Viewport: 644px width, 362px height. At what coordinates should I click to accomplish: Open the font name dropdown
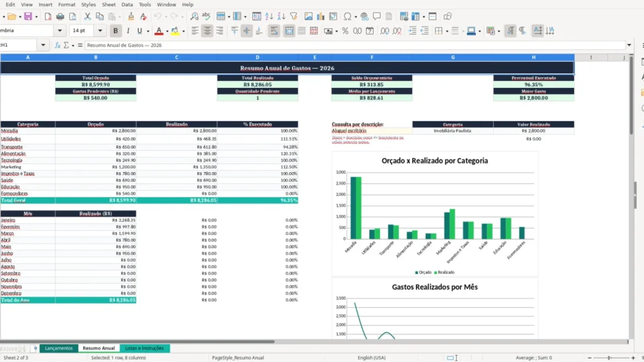click(x=60, y=31)
